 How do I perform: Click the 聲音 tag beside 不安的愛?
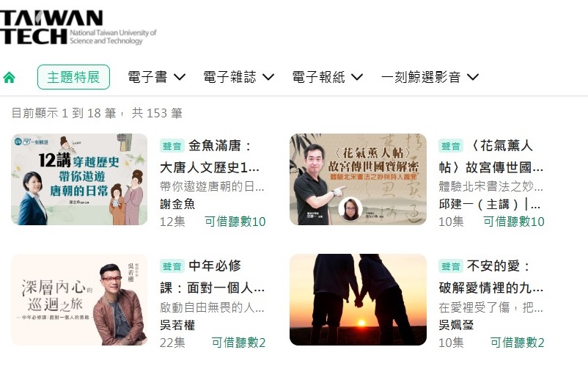coord(451,266)
